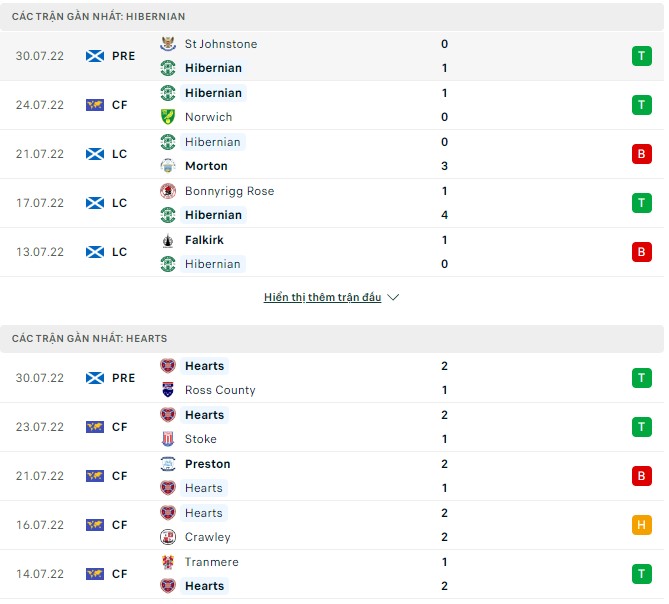Viewport: 669px width, 604px height.
Task: Open the Hearts vs Ross County match row
Action: click(330, 378)
